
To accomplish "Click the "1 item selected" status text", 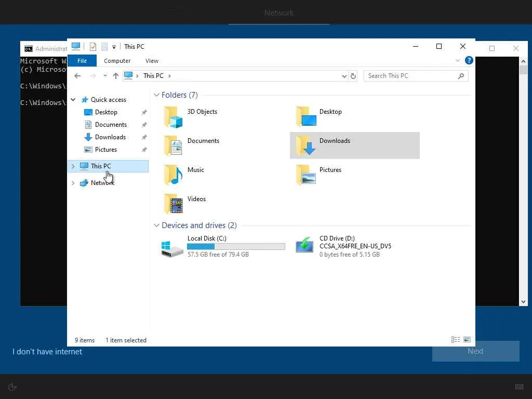I will [126, 340].
